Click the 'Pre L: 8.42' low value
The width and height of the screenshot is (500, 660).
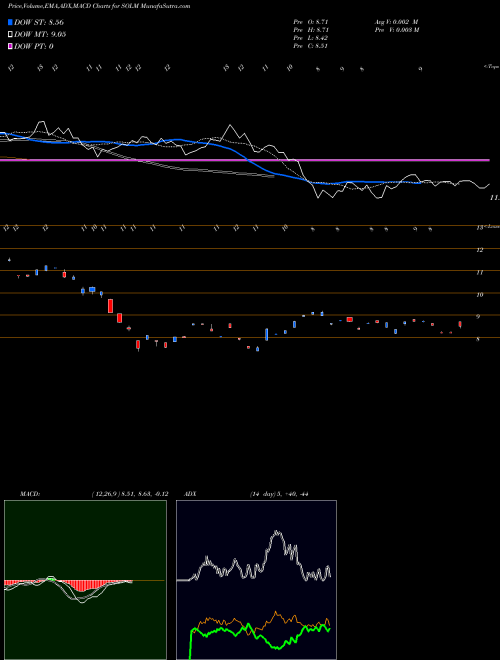[311, 38]
